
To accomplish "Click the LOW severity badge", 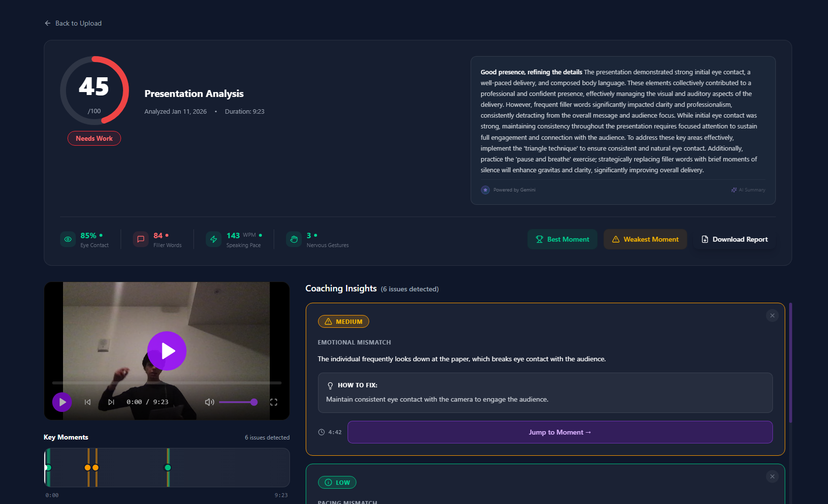I will (337, 482).
